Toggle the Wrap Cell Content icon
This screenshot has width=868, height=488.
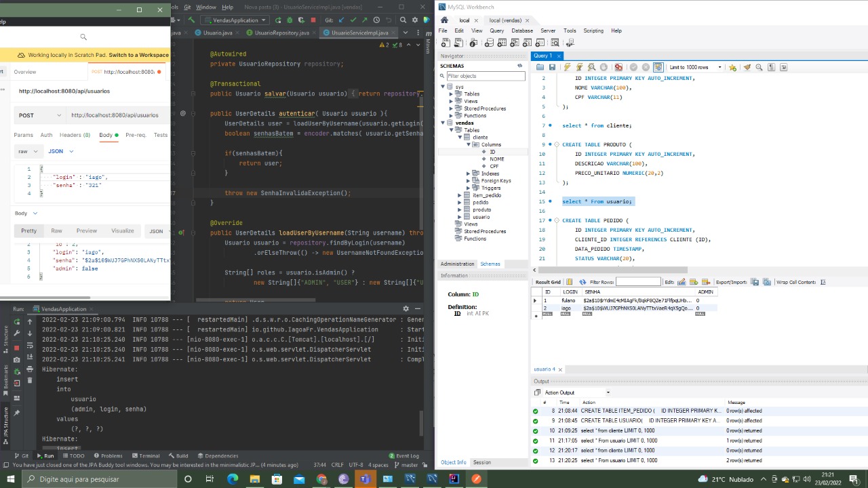823,282
